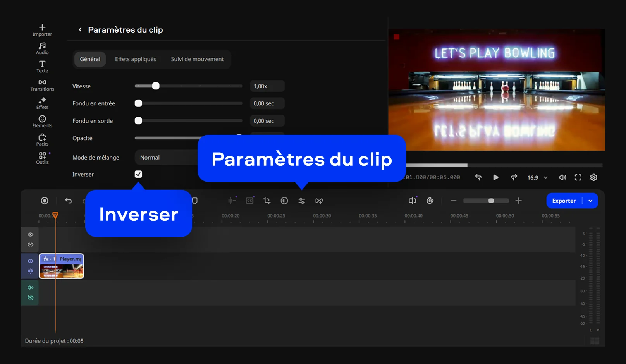Click the Vitesse 1,00x value field
Screen dimensions: 626x364
click(x=267, y=86)
